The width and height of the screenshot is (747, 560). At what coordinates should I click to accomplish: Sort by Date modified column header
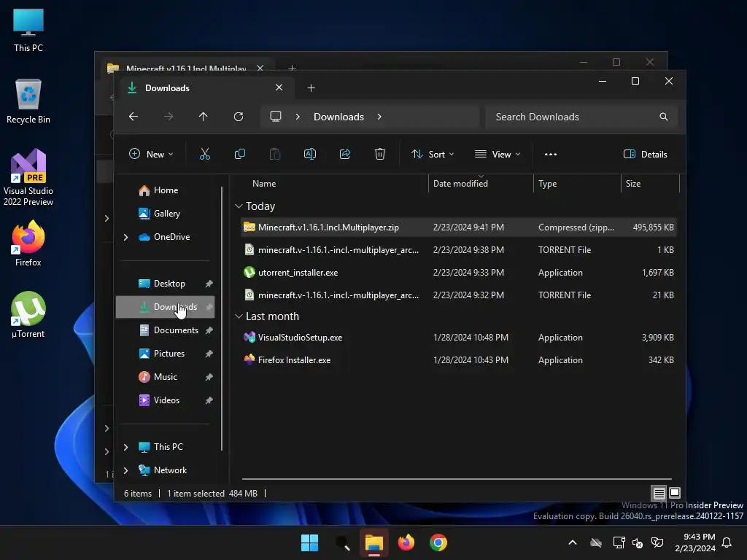click(x=460, y=184)
